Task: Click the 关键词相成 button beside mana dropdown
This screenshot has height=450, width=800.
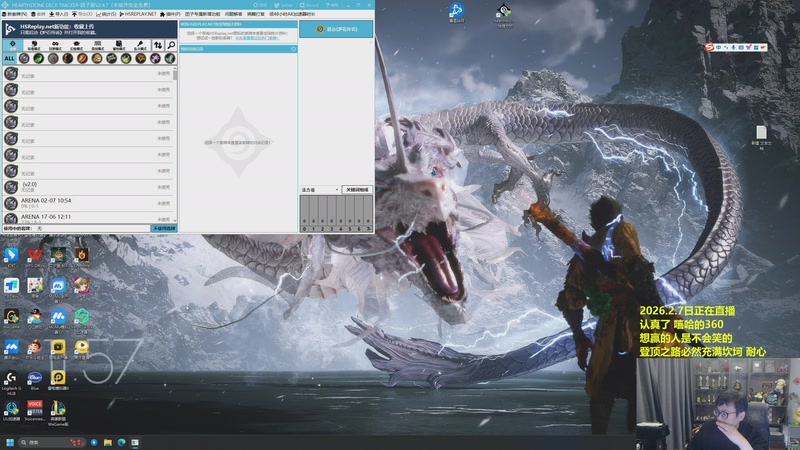Action: click(357, 190)
